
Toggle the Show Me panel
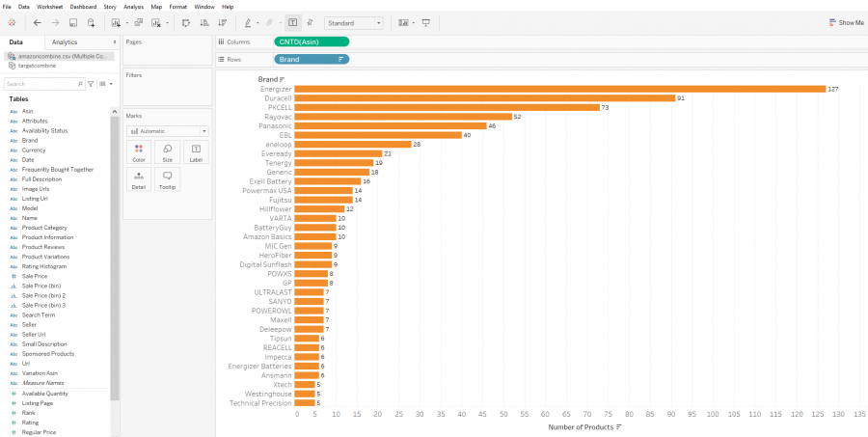click(846, 22)
